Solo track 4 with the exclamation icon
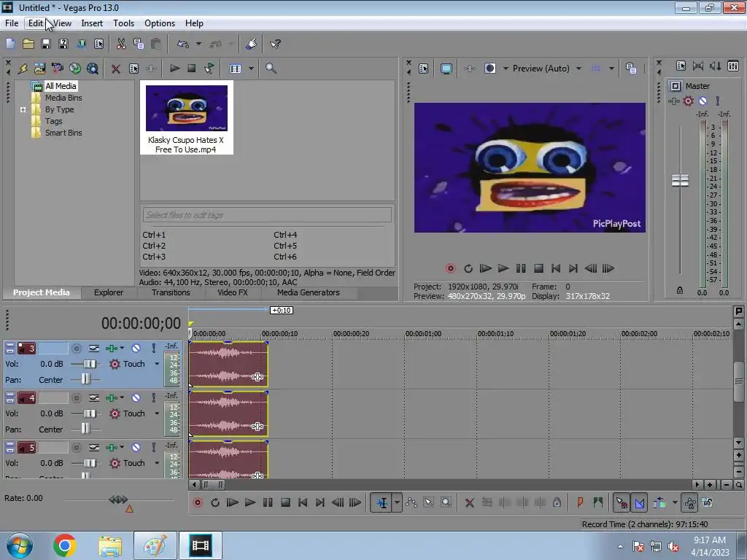 [x=153, y=397]
